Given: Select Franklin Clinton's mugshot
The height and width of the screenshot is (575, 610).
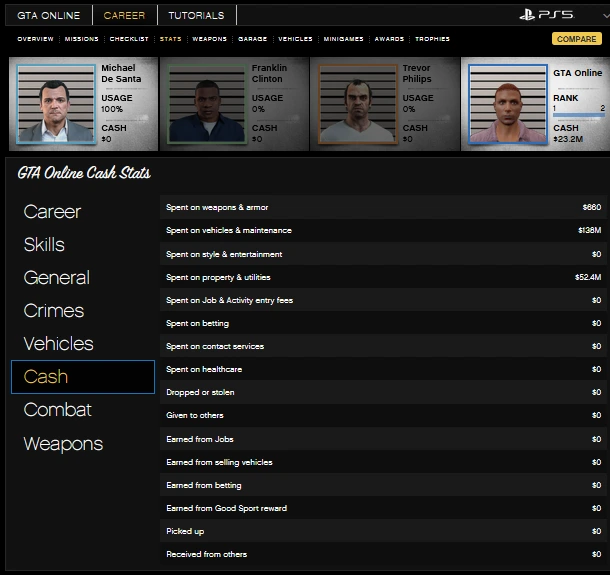Looking at the screenshot, I should point(207,104).
